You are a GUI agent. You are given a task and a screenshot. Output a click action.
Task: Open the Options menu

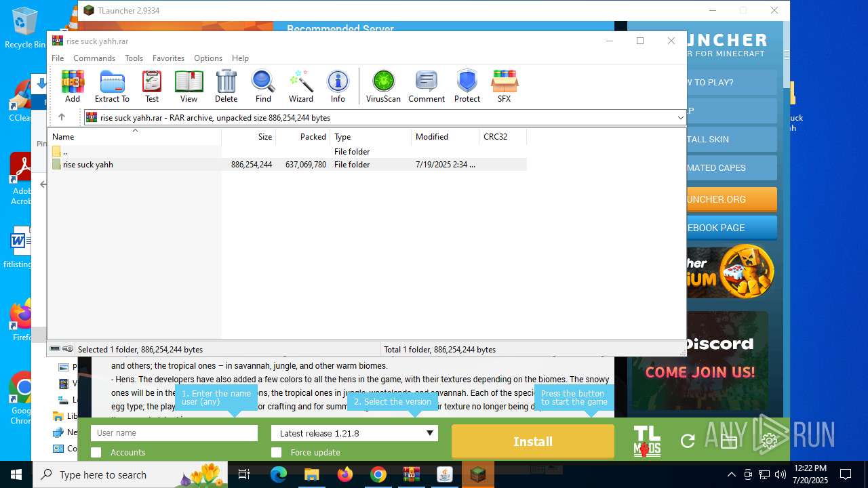tap(208, 58)
